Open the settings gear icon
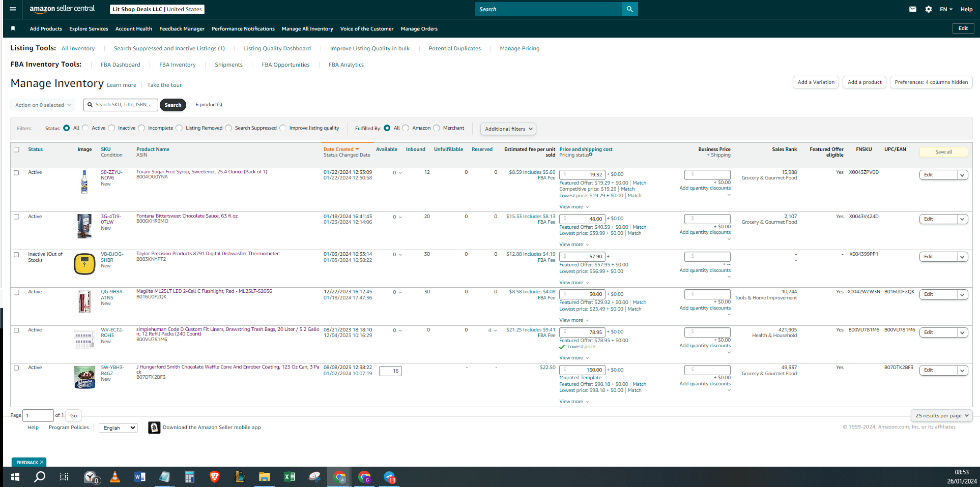980x487 pixels. pyautogui.click(x=929, y=9)
